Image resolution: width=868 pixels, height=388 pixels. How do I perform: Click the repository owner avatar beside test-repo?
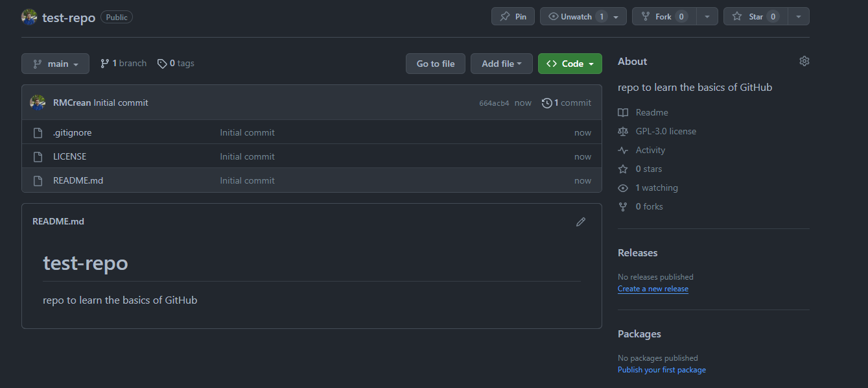(x=29, y=18)
